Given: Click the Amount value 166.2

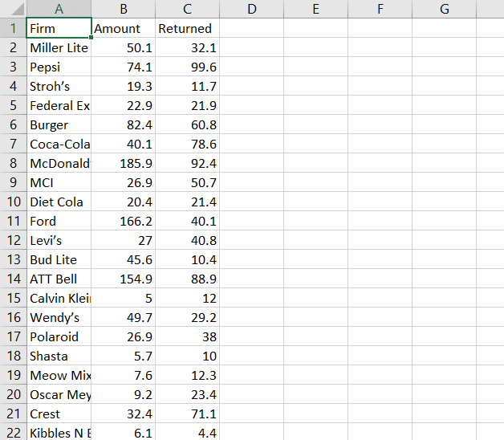Looking at the screenshot, I should (124, 221).
